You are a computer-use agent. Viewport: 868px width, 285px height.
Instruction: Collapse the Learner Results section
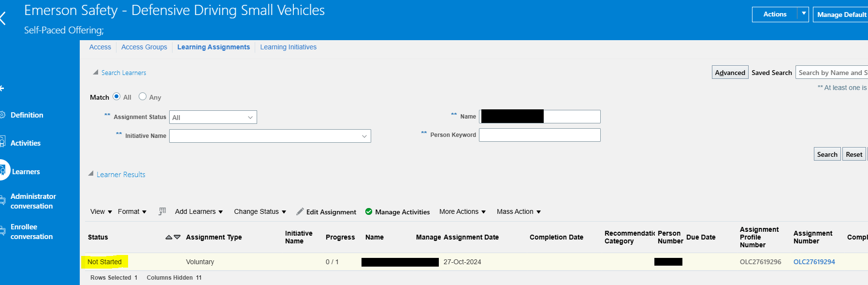pos(91,173)
